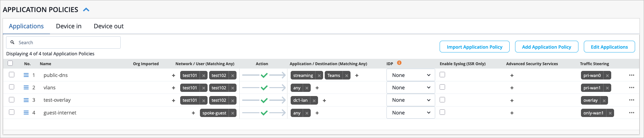644x138 pixels.
Task: Toggle the select-all policies header checkbox
Action: point(10,63)
